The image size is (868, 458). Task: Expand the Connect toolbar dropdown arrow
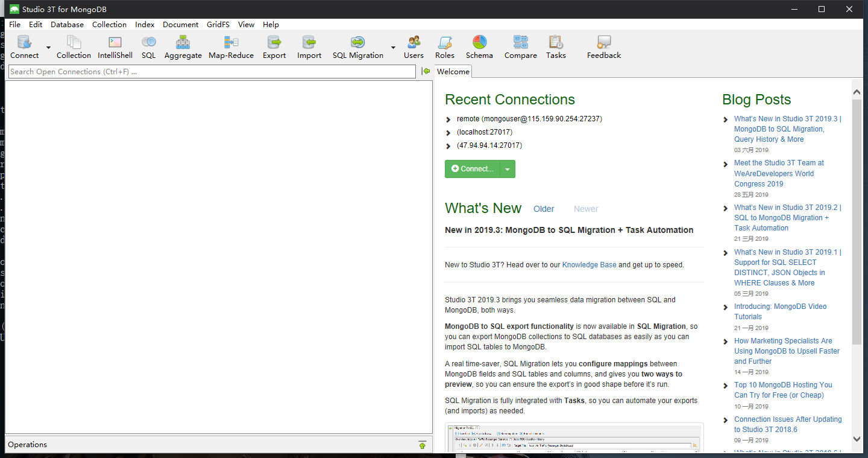pos(48,47)
